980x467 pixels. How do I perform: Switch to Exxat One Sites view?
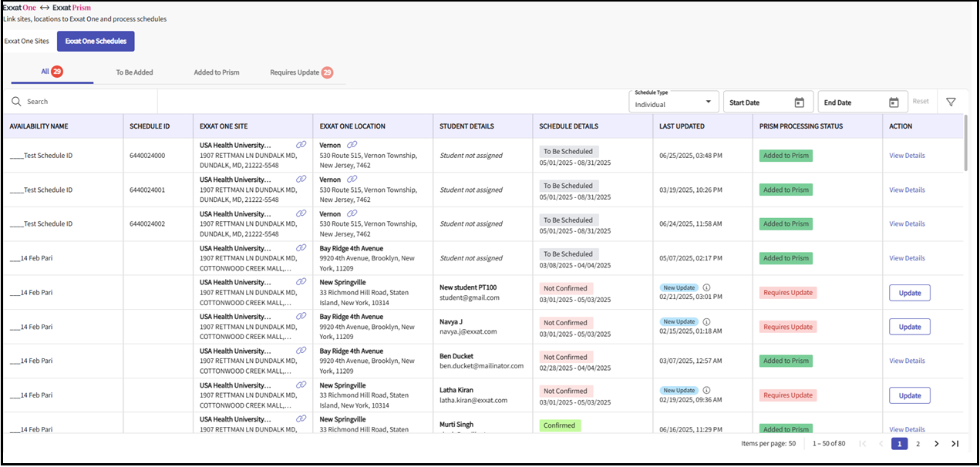(26, 41)
